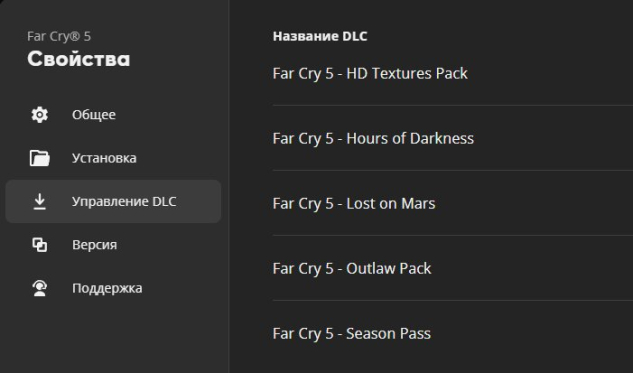Click the download arrow icon for DLC management

40,201
